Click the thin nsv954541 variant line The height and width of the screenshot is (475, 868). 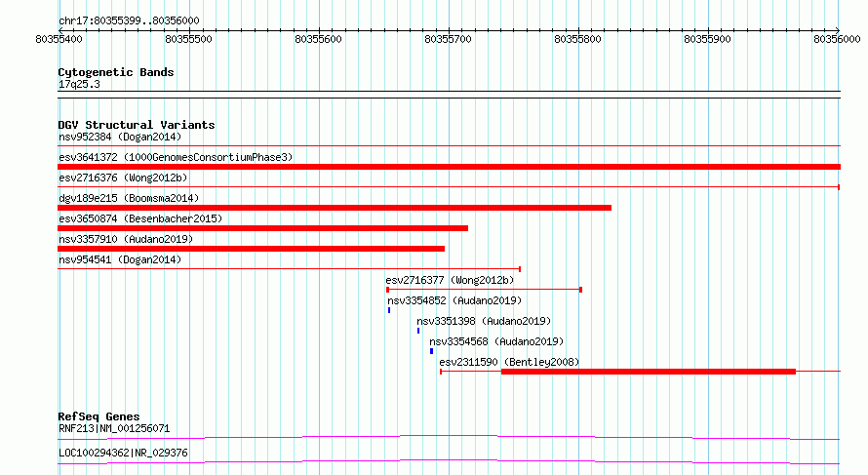click(290, 269)
